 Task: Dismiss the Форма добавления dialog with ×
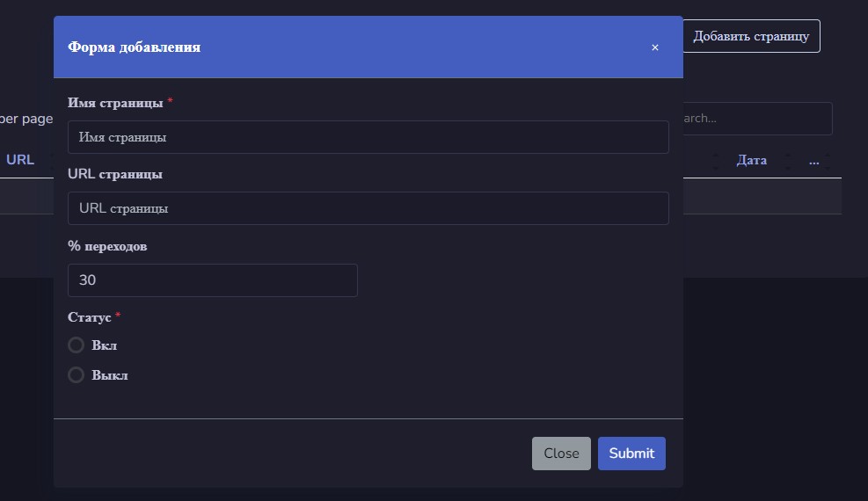pos(655,47)
